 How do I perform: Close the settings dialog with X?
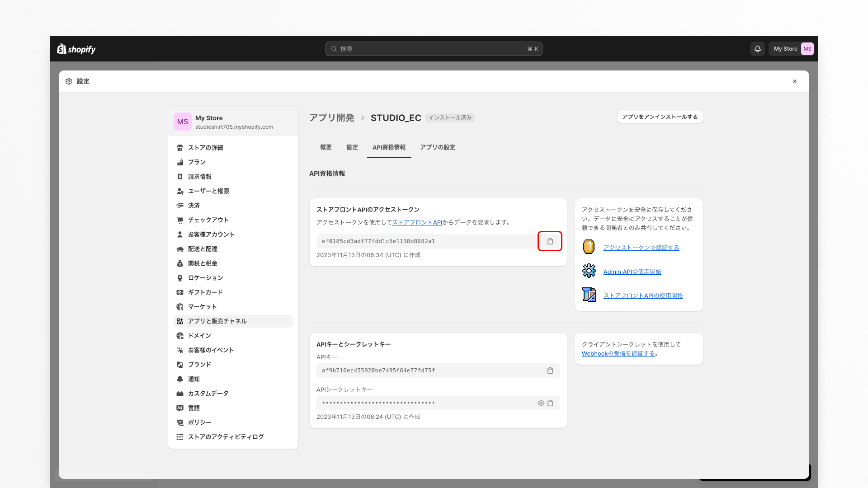pyautogui.click(x=795, y=81)
